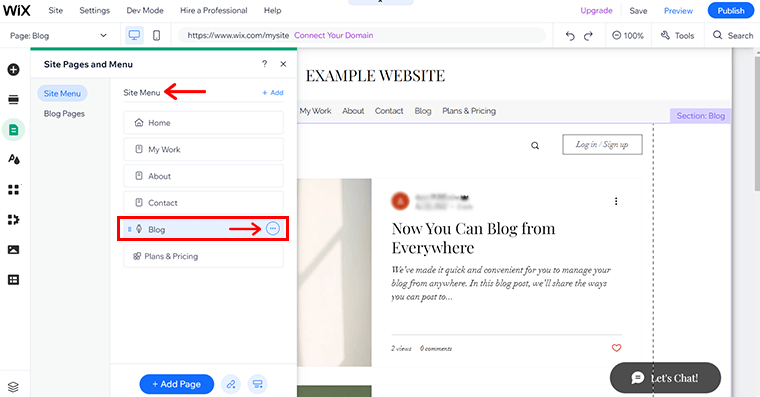Open the Page: Blog dropdown
This screenshot has width=760, height=397.
click(58, 35)
